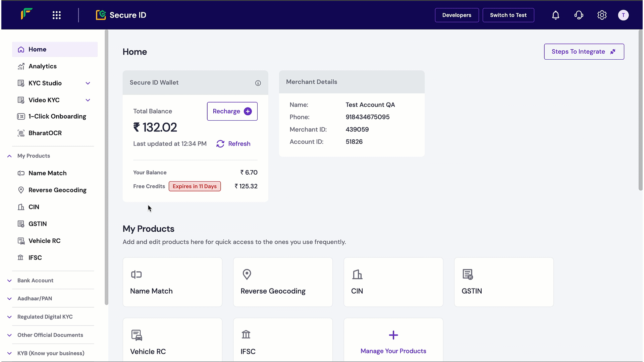Viewport: 644px width, 362px height.
Task: Click the wallet info icon
Action: point(258,83)
